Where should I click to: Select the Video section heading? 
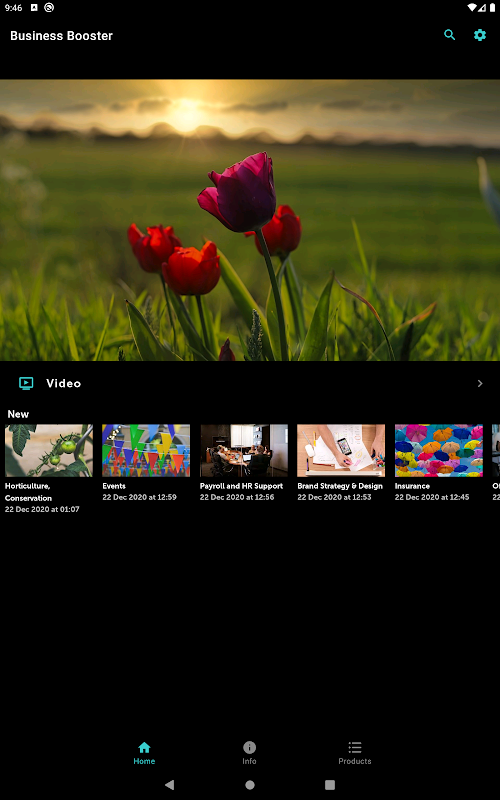click(63, 383)
